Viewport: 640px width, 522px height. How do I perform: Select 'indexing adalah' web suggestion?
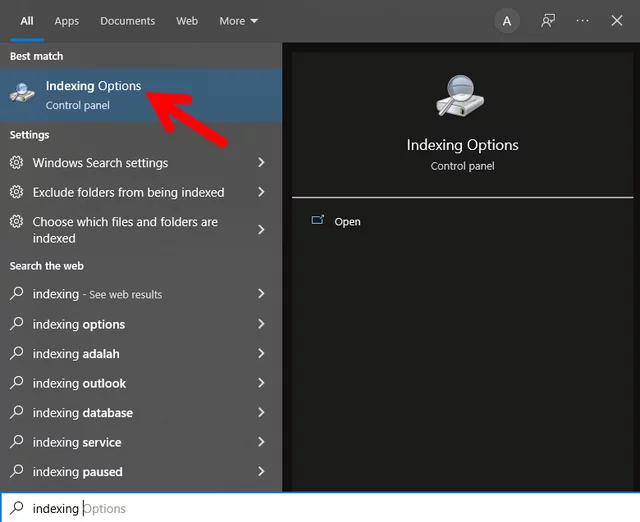coord(141,353)
